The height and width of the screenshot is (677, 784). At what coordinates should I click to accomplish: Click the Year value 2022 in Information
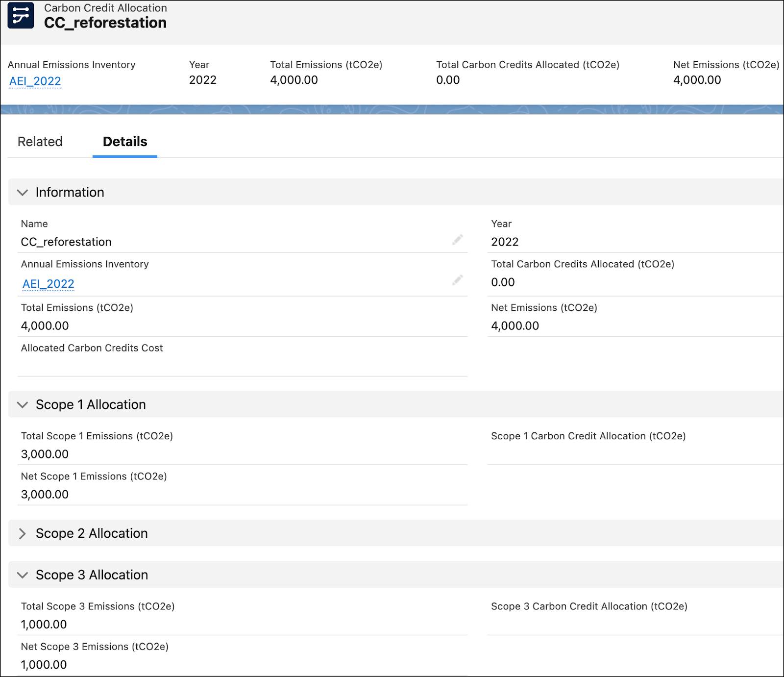point(505,242)
